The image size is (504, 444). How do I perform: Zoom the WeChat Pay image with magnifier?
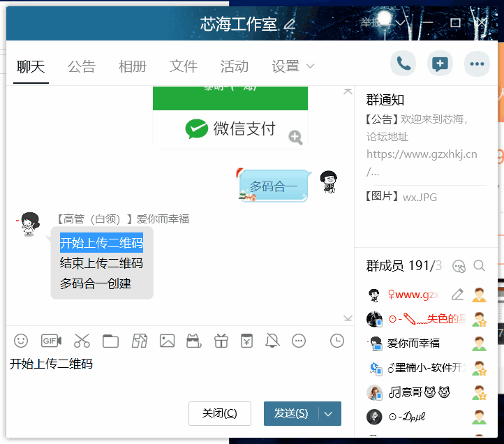click(x=295, y=138)
